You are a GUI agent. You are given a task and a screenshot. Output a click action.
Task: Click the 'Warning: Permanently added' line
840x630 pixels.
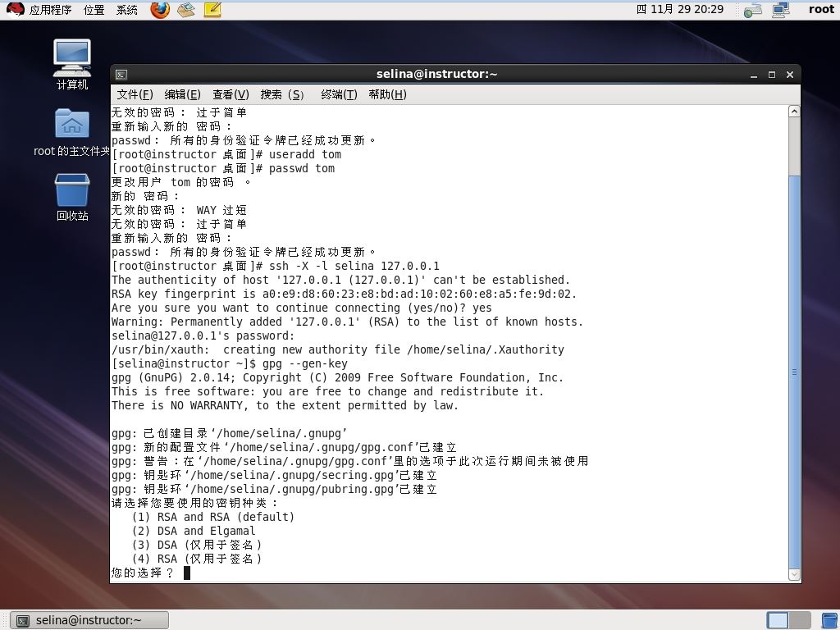tap(347, 322)
